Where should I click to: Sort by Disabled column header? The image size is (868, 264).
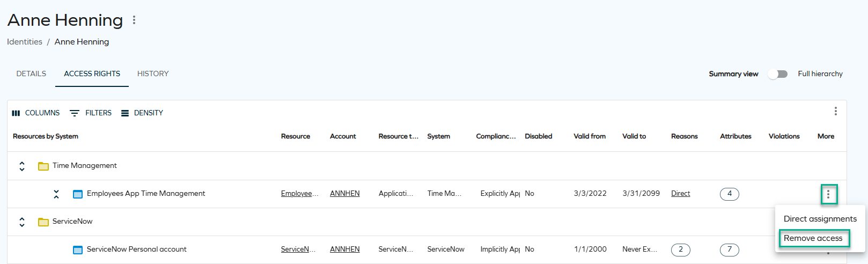(539, 136)
